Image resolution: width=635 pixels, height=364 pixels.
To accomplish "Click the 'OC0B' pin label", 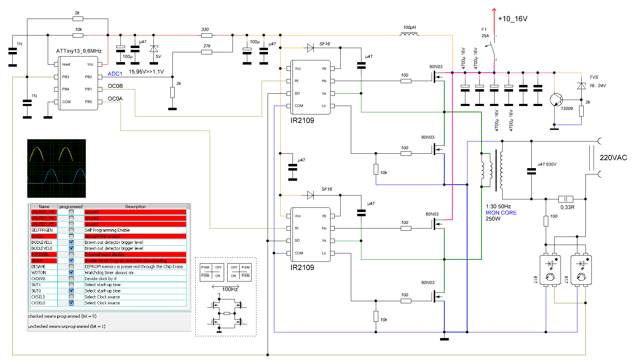I will [115, 86].
